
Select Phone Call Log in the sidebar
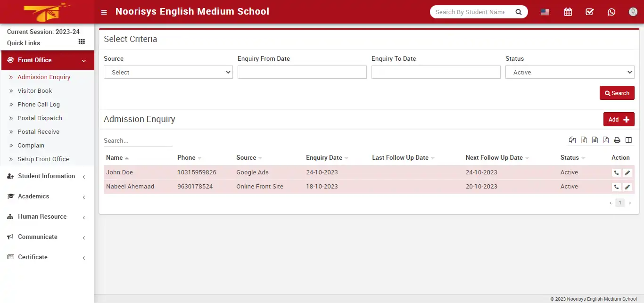[38, 104]
